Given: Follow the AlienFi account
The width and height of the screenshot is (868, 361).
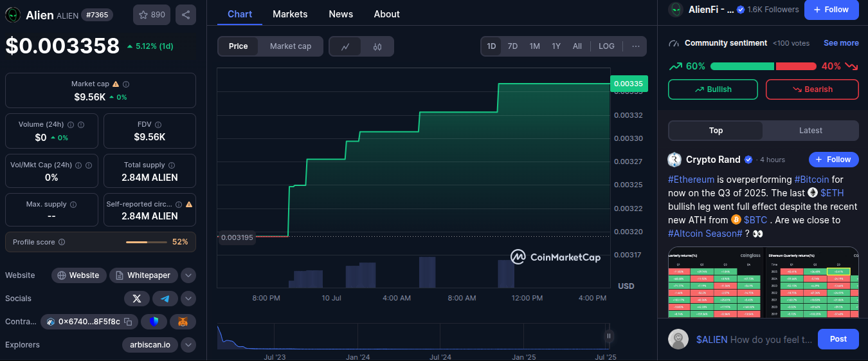Looking at the screenshot, I should (x=831, y=10).
